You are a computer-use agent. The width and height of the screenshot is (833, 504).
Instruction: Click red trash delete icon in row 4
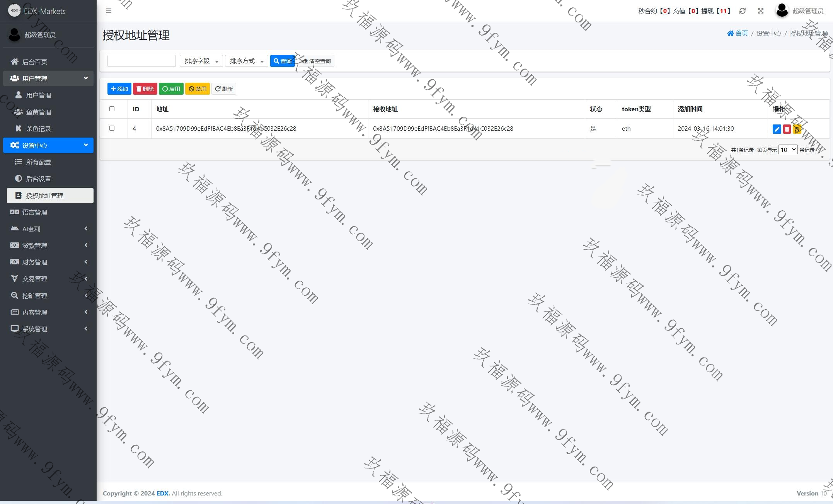787,129
